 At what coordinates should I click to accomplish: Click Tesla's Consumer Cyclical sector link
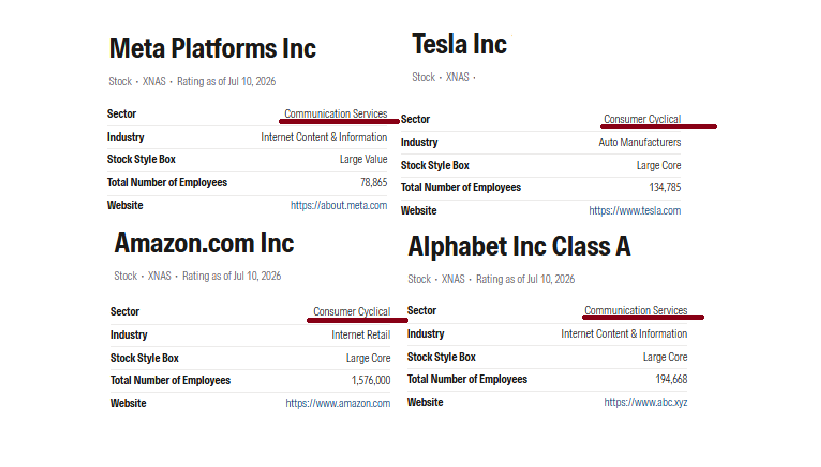pyautogui.click(x=642, y=119)
